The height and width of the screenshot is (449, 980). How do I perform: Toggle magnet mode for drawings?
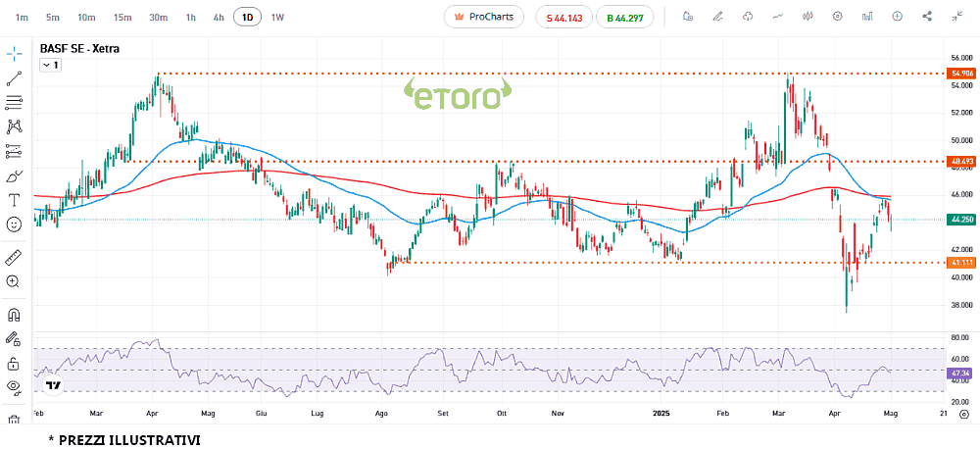(14, 314)
